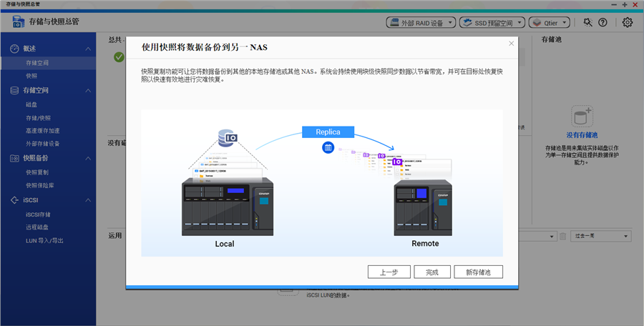The image size is (644, 326).
Task: Click the green checkmark status icon
Action: point(119,57)
